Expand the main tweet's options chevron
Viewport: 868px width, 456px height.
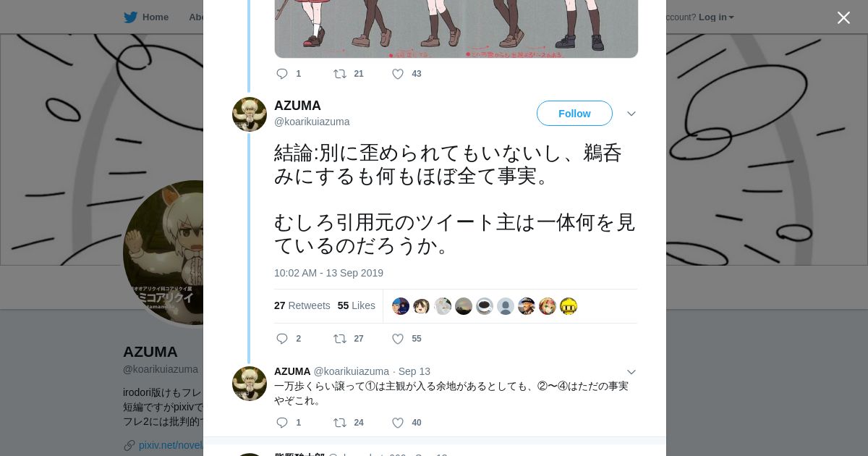[631, 114]
